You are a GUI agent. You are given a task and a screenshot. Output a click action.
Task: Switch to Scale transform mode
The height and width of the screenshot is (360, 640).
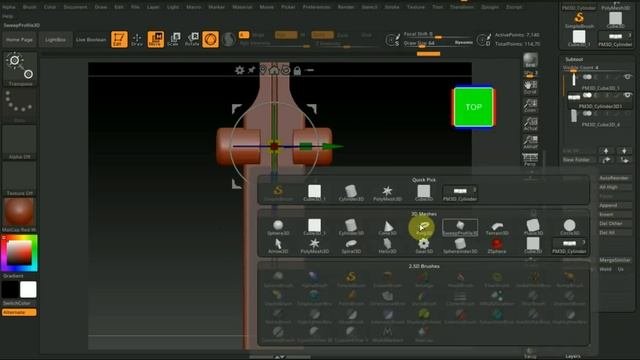(x=174, y=40)
